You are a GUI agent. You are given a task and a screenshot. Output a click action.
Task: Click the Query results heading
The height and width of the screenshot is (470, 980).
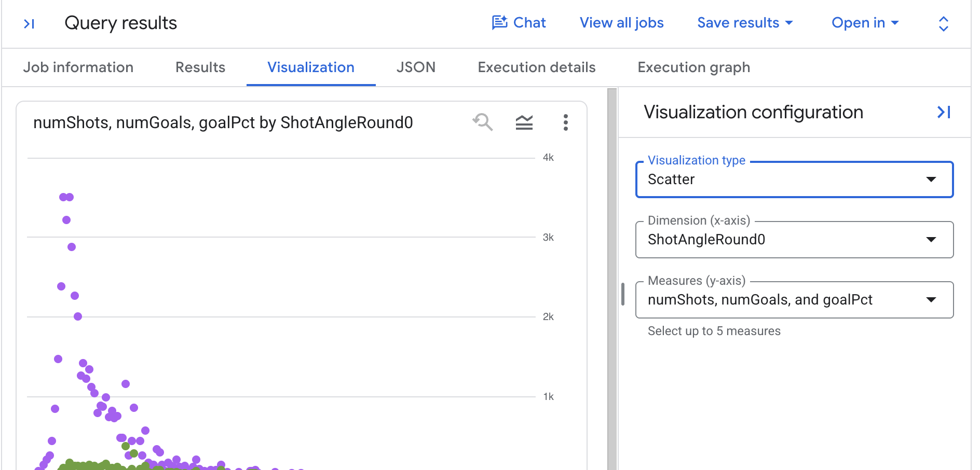[x=121, y=23]
